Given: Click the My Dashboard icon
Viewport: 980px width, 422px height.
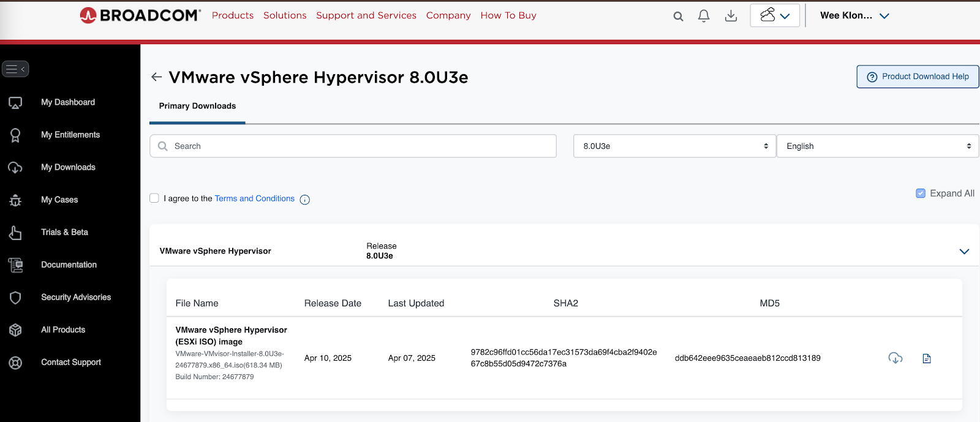Looking at the screenshot, I should [x=15, y=103].
